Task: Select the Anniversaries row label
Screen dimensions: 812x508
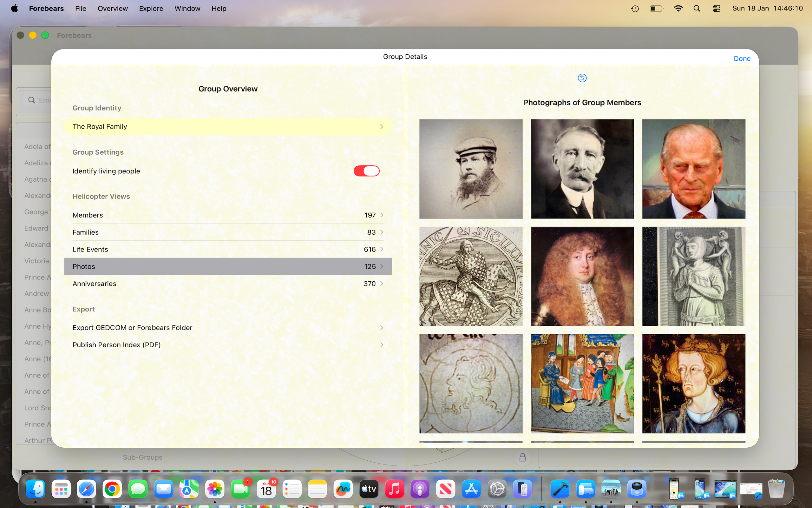Action: click(94, 284)
